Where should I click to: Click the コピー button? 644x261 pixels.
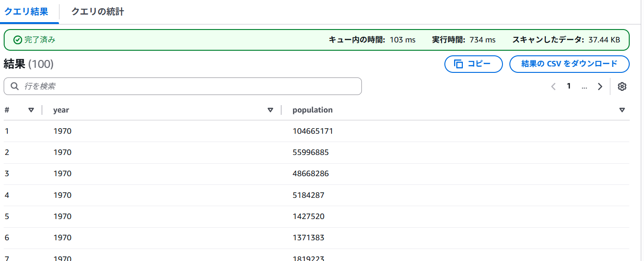click(x=473, y=64)
